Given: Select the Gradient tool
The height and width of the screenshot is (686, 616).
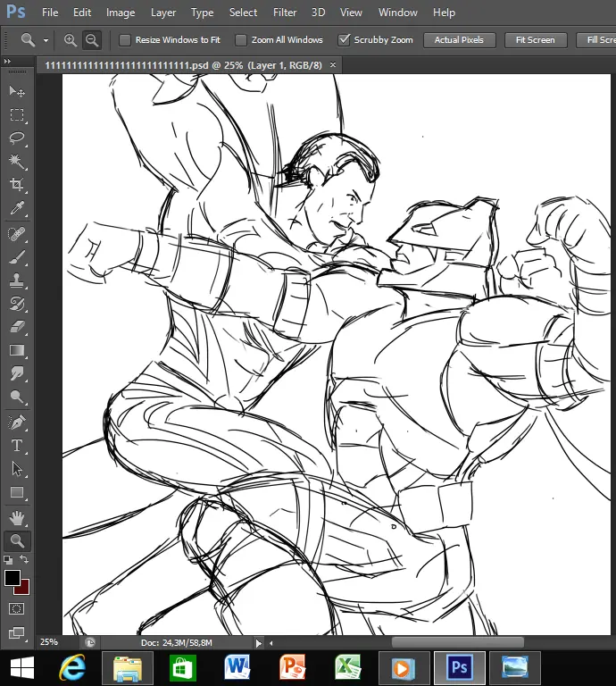Looking at the screenshot, I should coord(17,350).
